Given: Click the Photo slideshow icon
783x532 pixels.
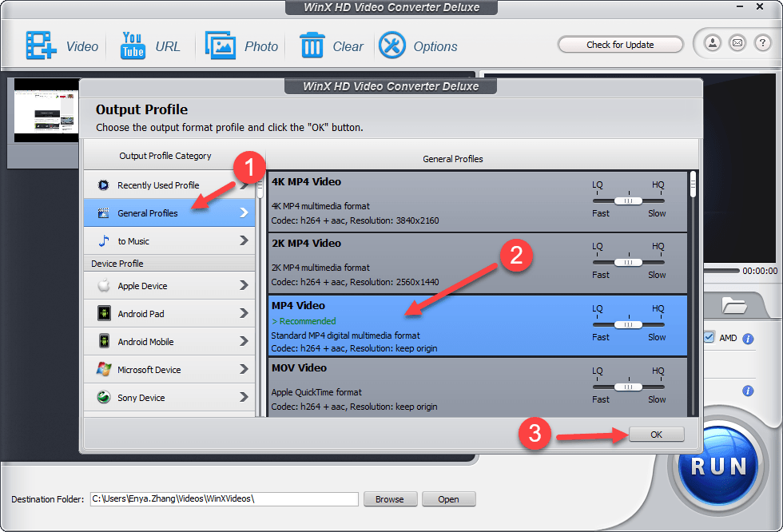Looking at the screenshot, I should coord(220,46).
